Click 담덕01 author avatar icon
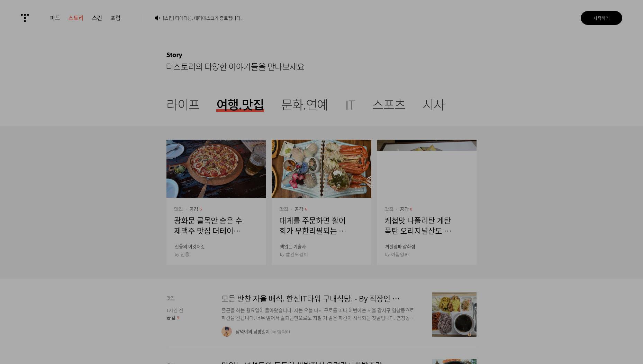Image resolution: width=643 pixels, height=364 pixels. tap(227, 332)
